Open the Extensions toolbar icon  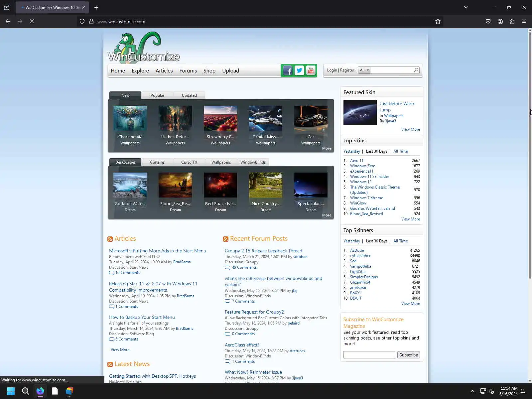point(512,21)
